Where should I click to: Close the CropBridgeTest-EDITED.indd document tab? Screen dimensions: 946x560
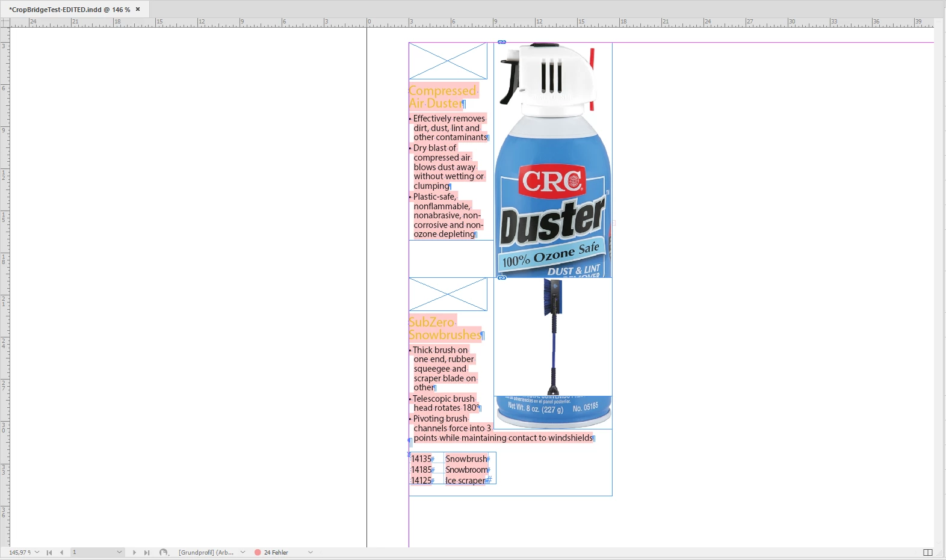click(x=138, y=9)
